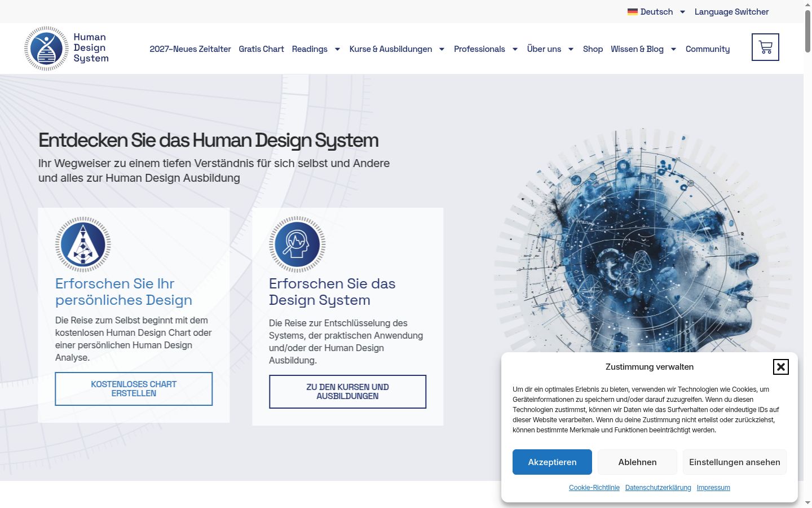Open the Cookie-Richtlinie link
The image size is (812, 508).
coord(594,488)
